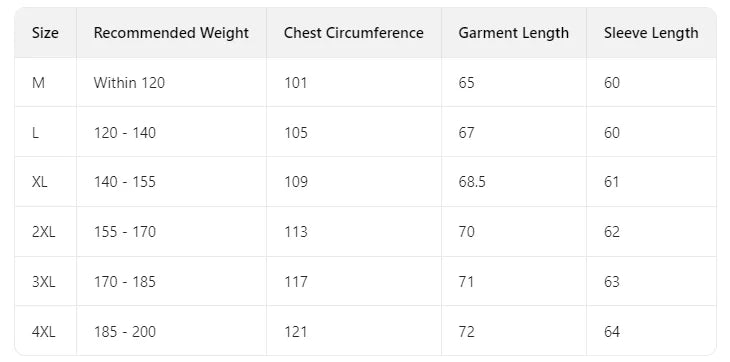Select the 4XL size row label
Viewport: 730px width, 362px height.
(x=44, y=332)
